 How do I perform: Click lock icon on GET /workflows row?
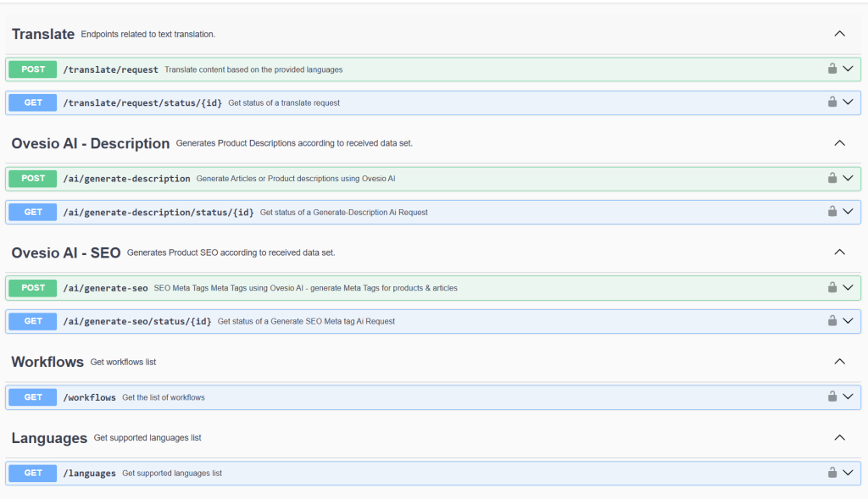[x=832, y=396]
